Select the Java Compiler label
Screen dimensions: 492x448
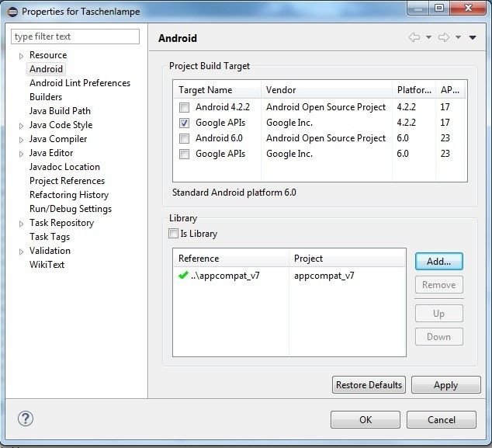58,139
